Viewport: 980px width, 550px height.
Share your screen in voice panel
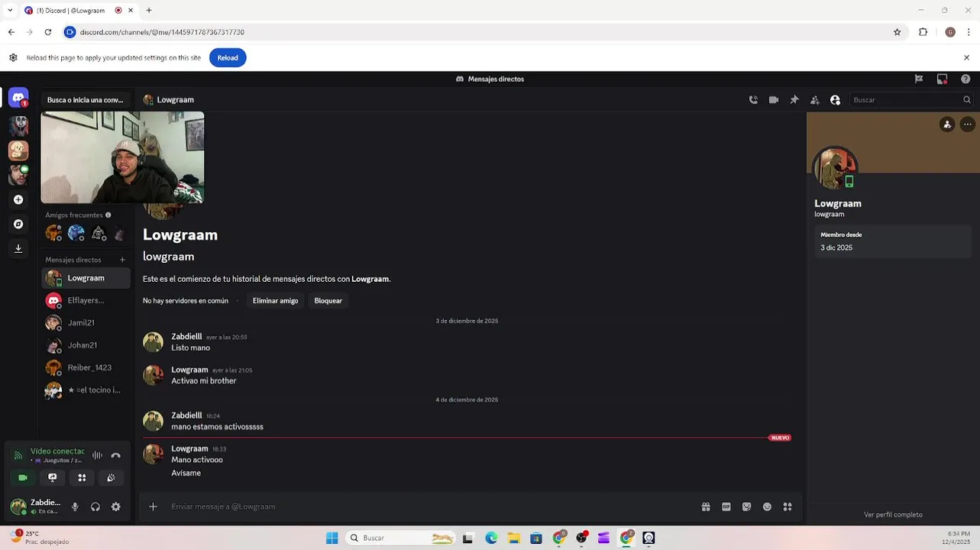click(53, 477)
